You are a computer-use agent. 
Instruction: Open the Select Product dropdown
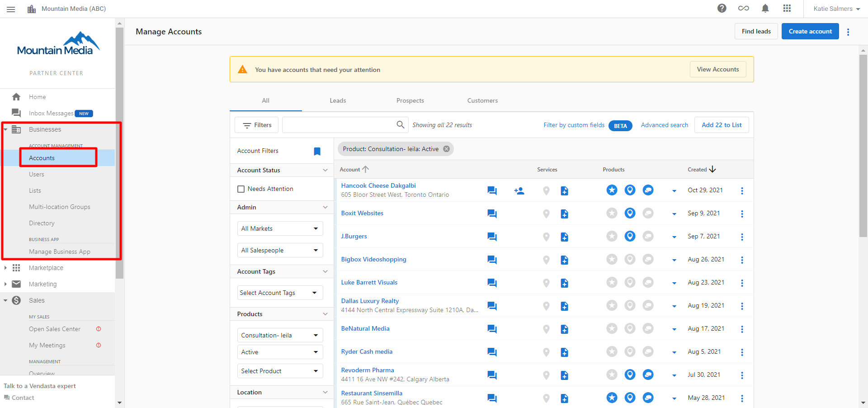pos(280,371)
